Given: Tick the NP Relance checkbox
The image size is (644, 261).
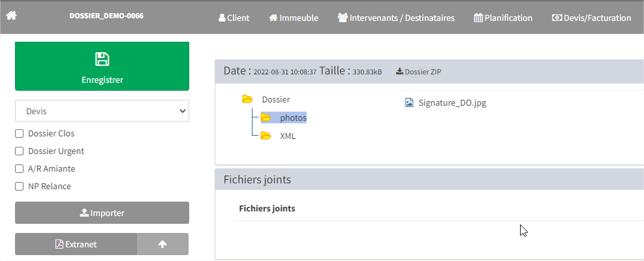Looking at the screenshot, I should [20, 187].
